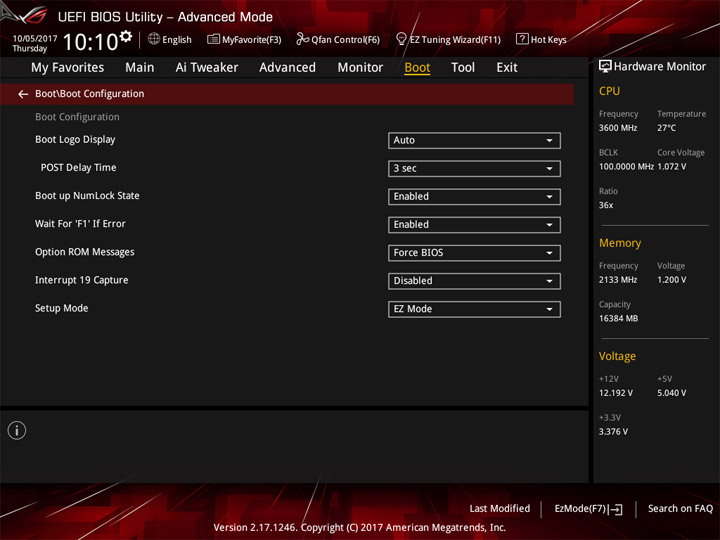Image resolution: width=720 pixels, height=540 pixels.
Task: Click the BCLK value 100.0000 MHz
Action: (626, 167)
